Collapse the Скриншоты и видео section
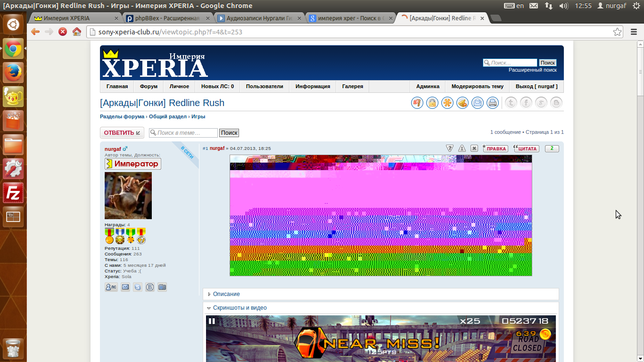The height and width of the screenshot is (362, 644). point(239,308)
